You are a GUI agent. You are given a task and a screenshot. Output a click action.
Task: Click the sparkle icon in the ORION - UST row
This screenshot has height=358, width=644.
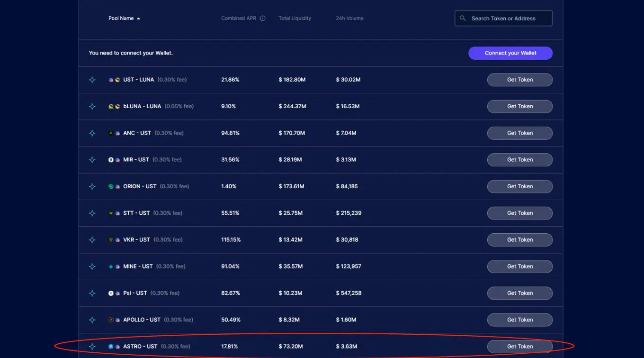92,186
